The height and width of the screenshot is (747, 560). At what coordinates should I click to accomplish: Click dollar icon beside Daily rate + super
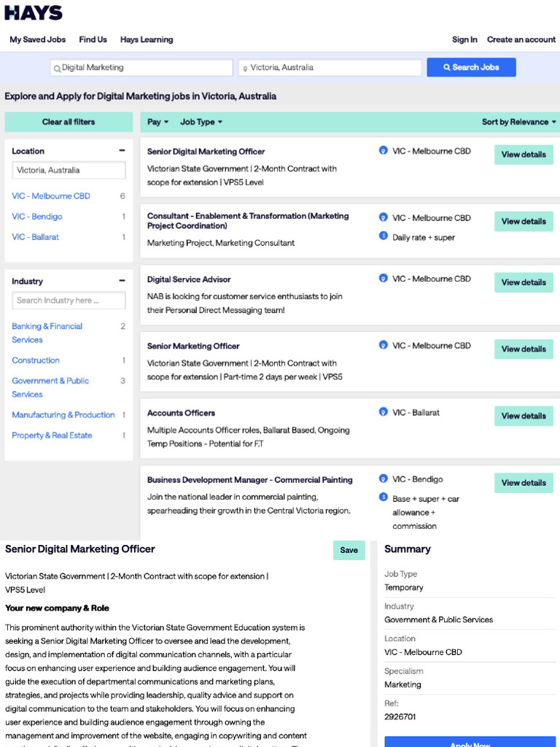coord(384,236)
